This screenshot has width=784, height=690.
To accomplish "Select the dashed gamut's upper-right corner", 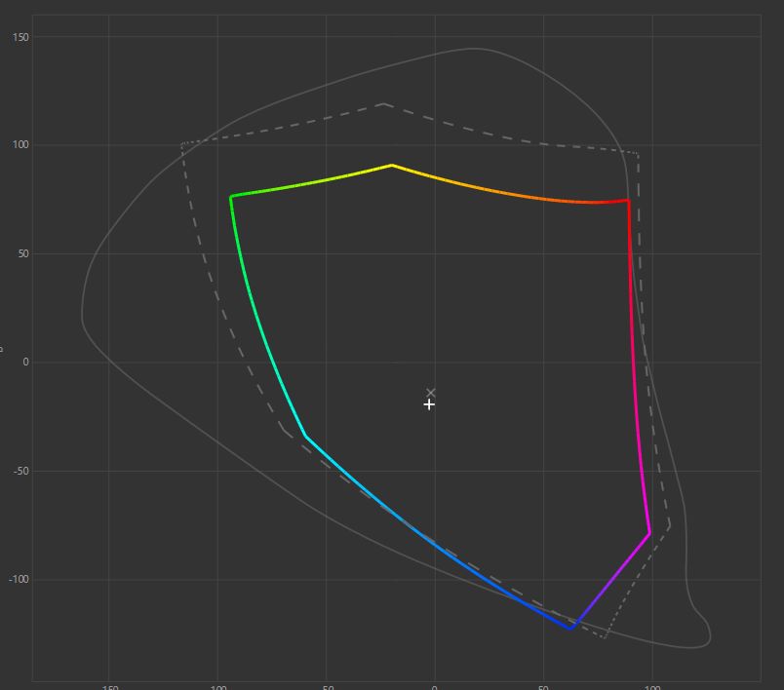I will tap(638, 153).
